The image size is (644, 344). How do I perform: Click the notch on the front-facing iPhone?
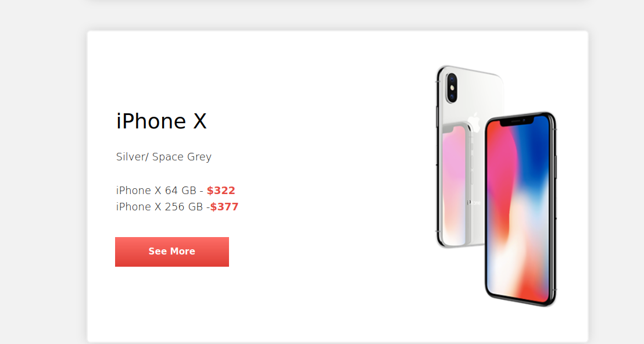[517, 121]
